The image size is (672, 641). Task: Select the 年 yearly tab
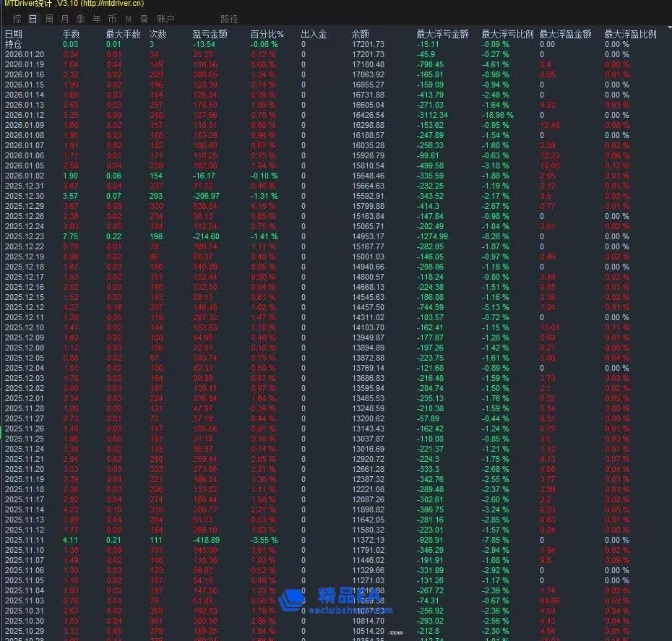(x=96, y=19)
